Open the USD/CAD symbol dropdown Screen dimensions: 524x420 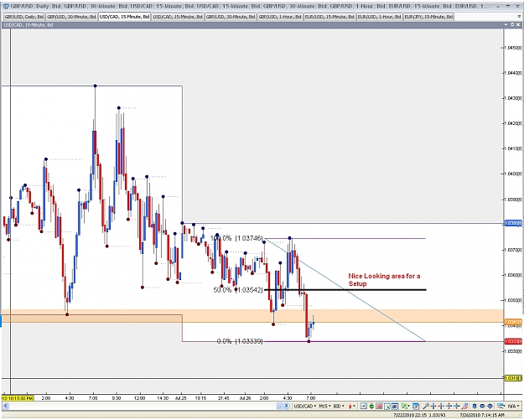pos(305,406)
